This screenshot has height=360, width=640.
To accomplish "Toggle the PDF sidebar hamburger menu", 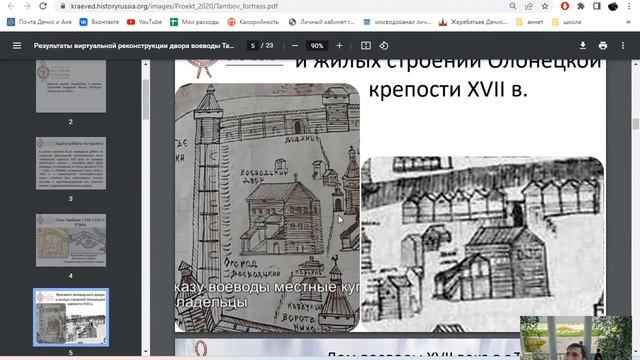I will click(17, 46).
